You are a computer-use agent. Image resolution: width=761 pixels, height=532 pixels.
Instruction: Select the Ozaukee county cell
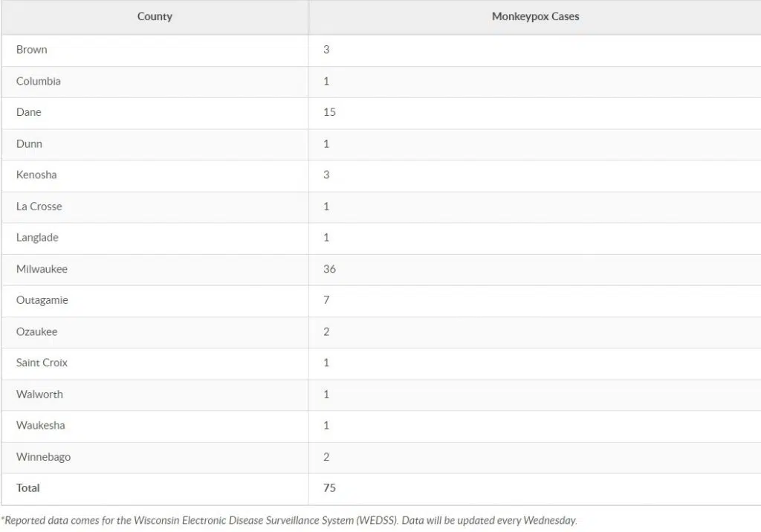(x=37, y=331)
